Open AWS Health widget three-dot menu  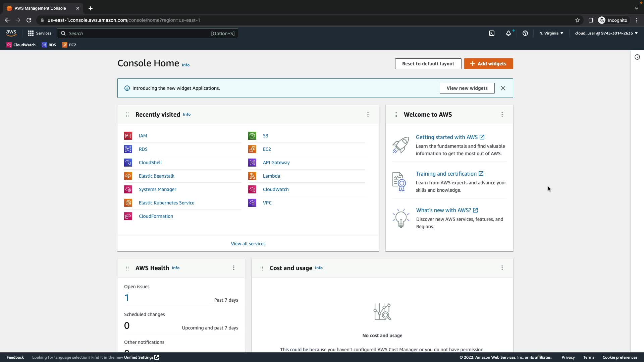[234, 268]
